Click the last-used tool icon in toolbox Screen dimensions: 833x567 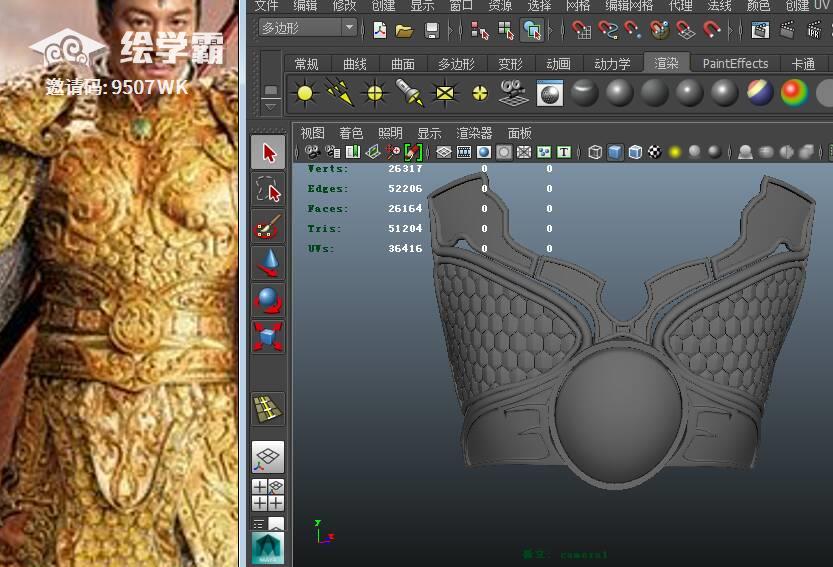tap(269, 409)
